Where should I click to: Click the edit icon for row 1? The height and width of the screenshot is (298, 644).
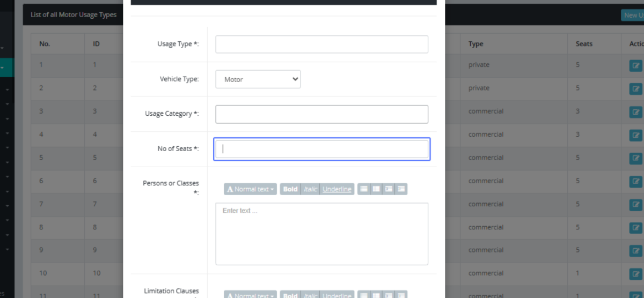636,65
